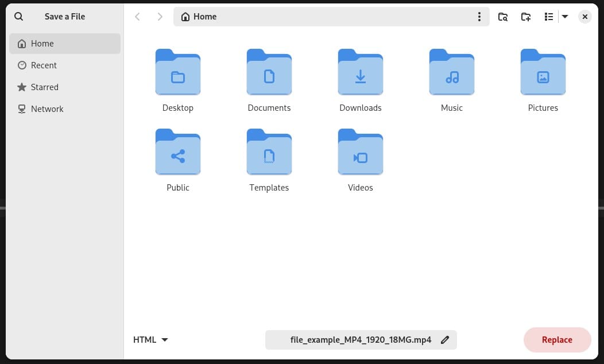Select Home in the sidebar
This screenshot has width=604, height=364.
[42, 43]
